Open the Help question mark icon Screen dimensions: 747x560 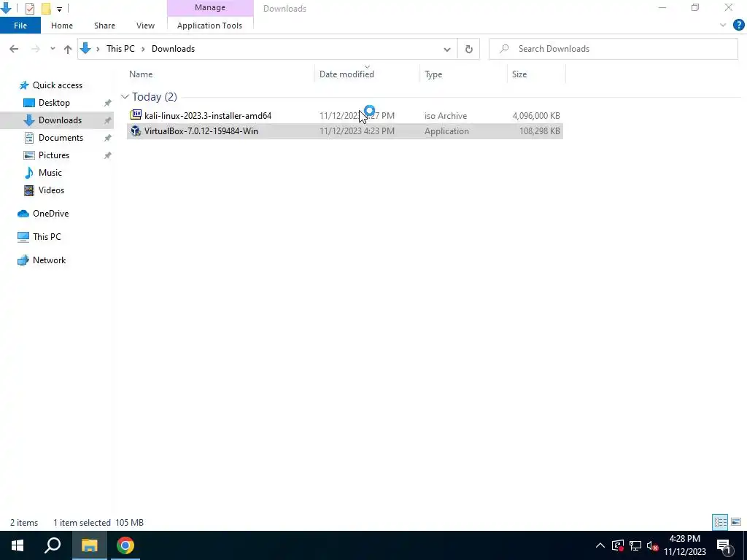pyautogui.click(x=738, y=25)
